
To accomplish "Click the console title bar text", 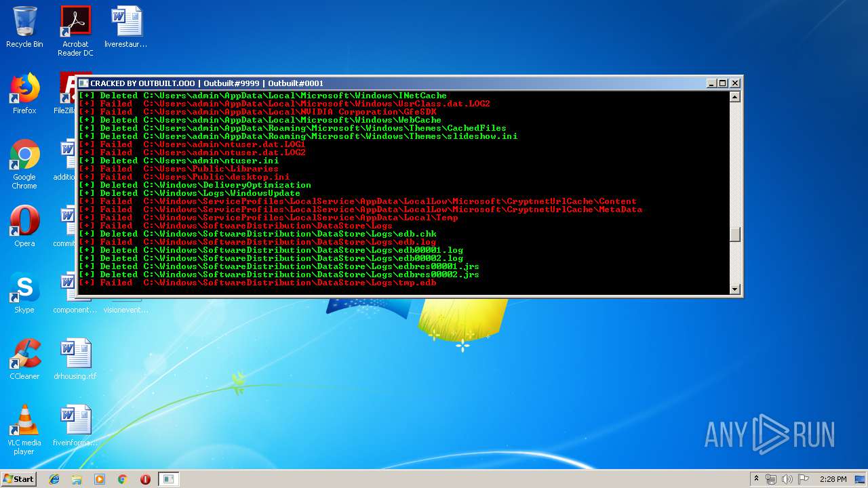I will (207, 83).
